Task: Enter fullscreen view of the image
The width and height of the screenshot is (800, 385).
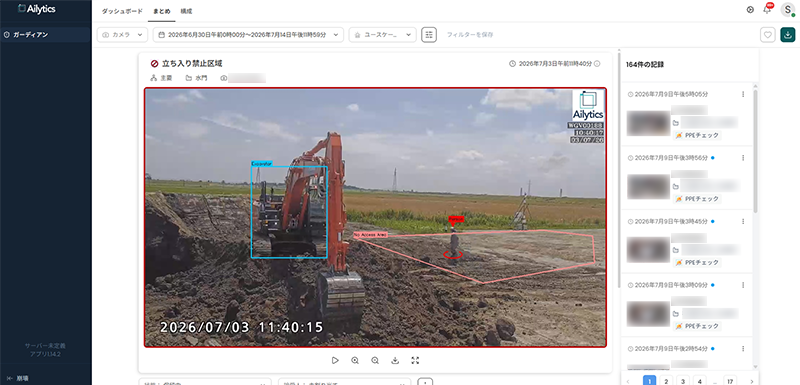Action: pos(415,361)
